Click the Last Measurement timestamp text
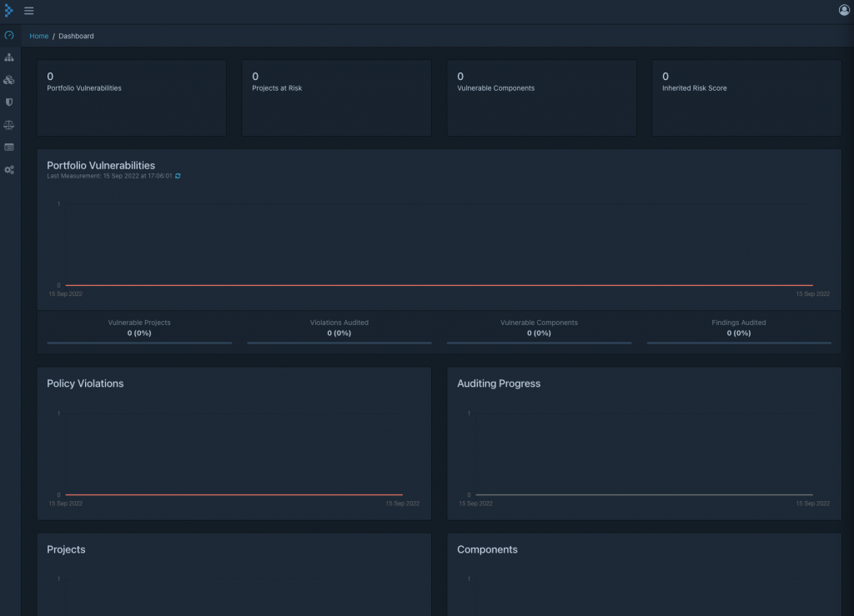The image size is (854, 616). (109, 176)
